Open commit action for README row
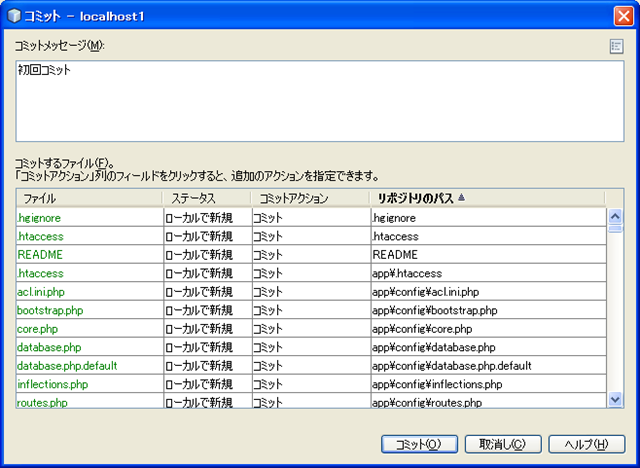640x468 pixels. tap(311, 255)
